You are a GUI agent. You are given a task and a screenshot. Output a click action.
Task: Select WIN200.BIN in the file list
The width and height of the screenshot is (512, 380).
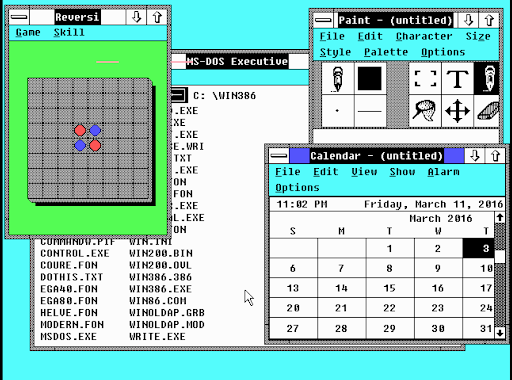[x=161, y=253]
